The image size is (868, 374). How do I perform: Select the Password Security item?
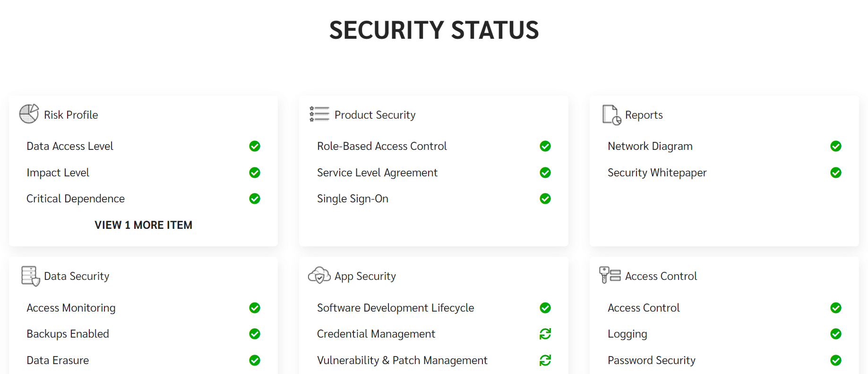coord(652,360)
